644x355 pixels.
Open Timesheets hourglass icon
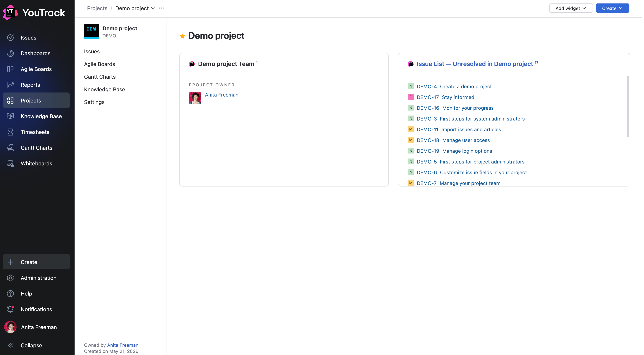click(x=10, y=132)
